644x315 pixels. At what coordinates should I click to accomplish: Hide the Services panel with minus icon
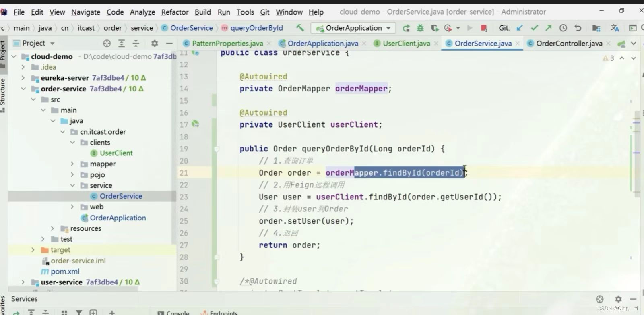(633, 299)
